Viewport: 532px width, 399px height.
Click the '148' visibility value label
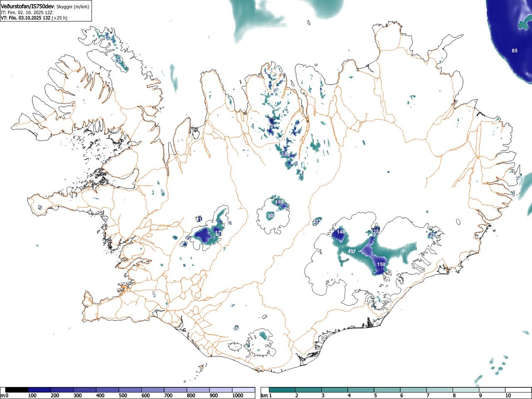click(341, 232)
